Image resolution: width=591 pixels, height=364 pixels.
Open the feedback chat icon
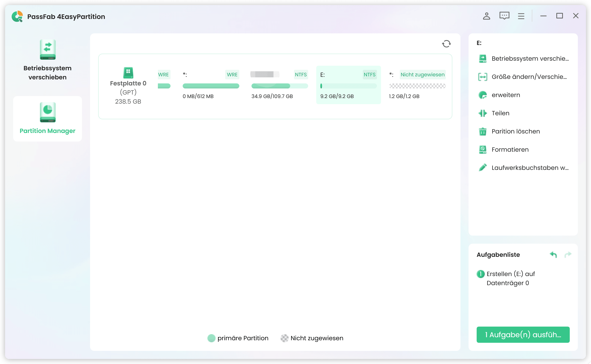[504, 16]
